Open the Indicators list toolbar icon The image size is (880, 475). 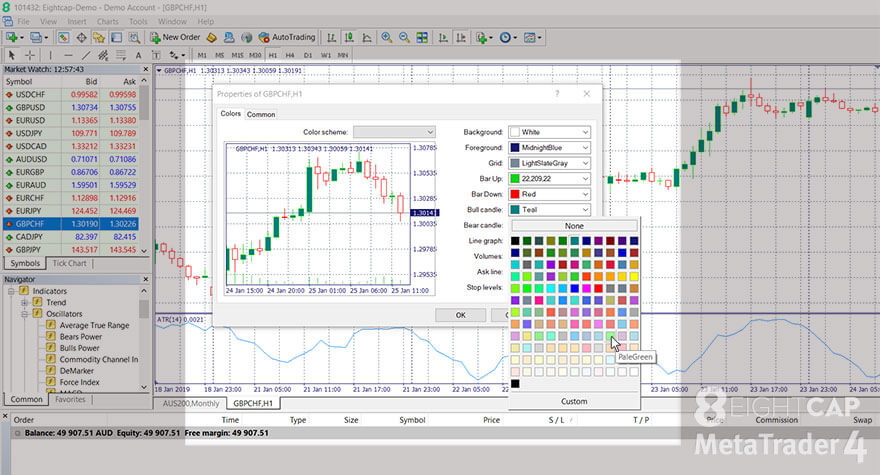click(483, 38)
